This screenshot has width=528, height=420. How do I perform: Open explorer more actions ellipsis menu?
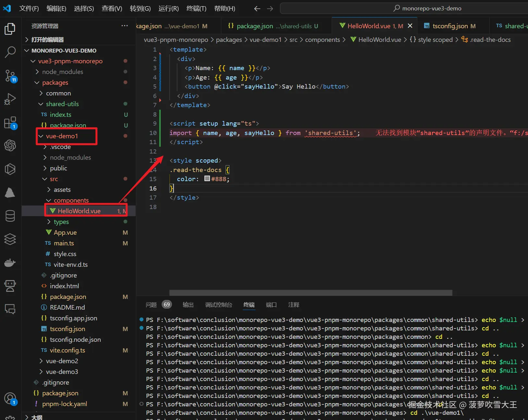(124, 26)
